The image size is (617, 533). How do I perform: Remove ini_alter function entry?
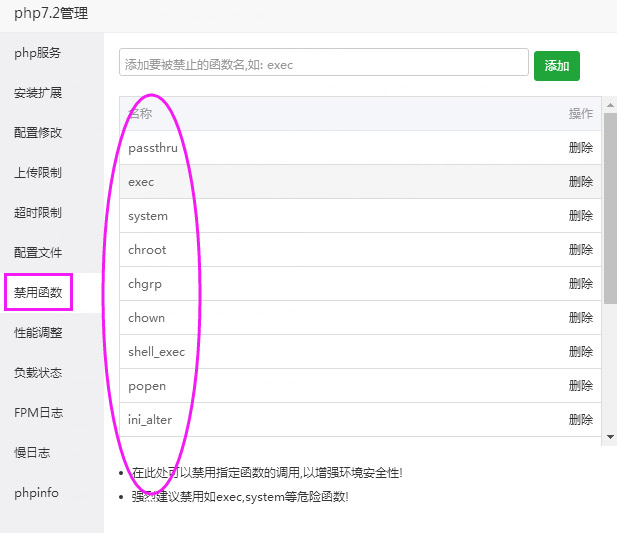tap(580, 419)
